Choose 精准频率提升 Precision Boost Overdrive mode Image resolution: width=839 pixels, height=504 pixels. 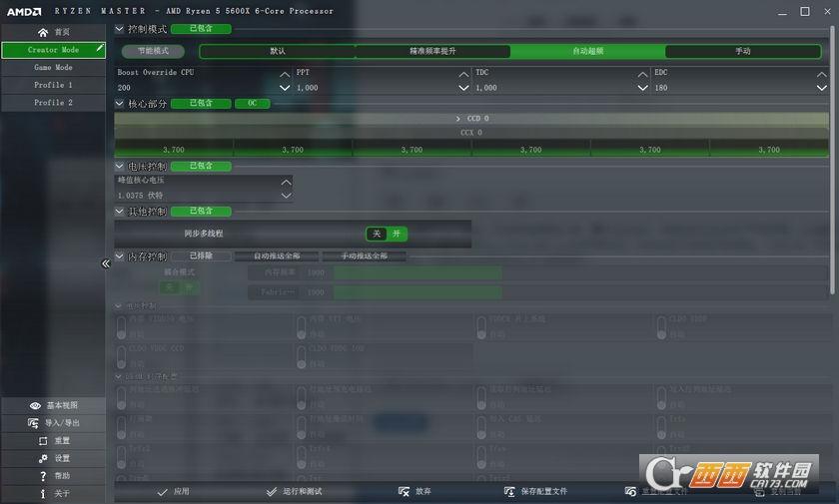click(432, 51)
